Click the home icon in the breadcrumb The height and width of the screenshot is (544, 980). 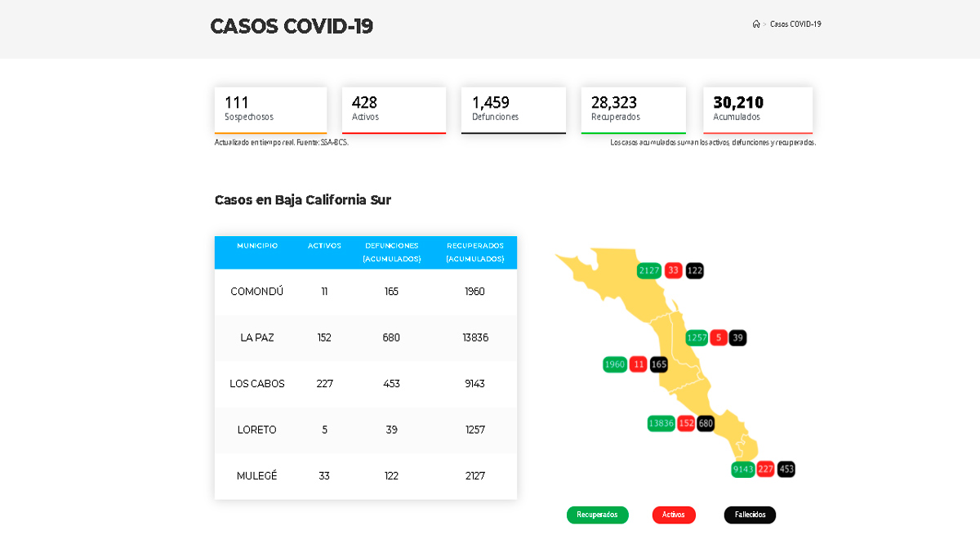point(756,25)
